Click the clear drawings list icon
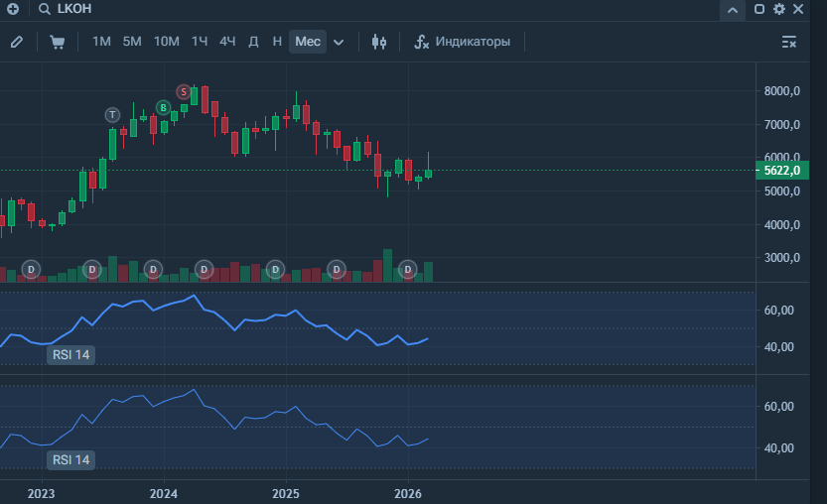The image size is (827, 504). (789, 42)
